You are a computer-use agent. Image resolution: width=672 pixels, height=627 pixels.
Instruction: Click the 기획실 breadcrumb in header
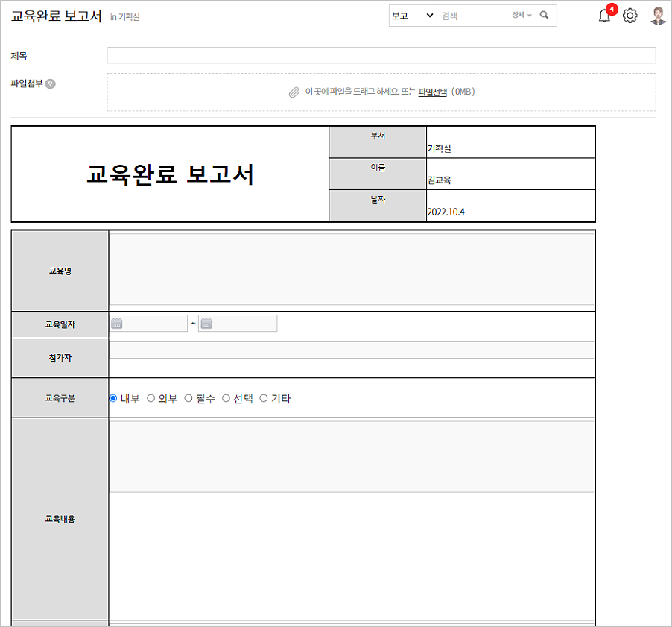click(129, 17)
